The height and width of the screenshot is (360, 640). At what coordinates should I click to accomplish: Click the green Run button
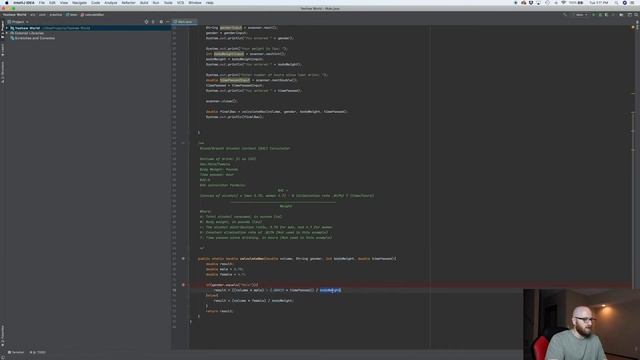coord(593,15)
